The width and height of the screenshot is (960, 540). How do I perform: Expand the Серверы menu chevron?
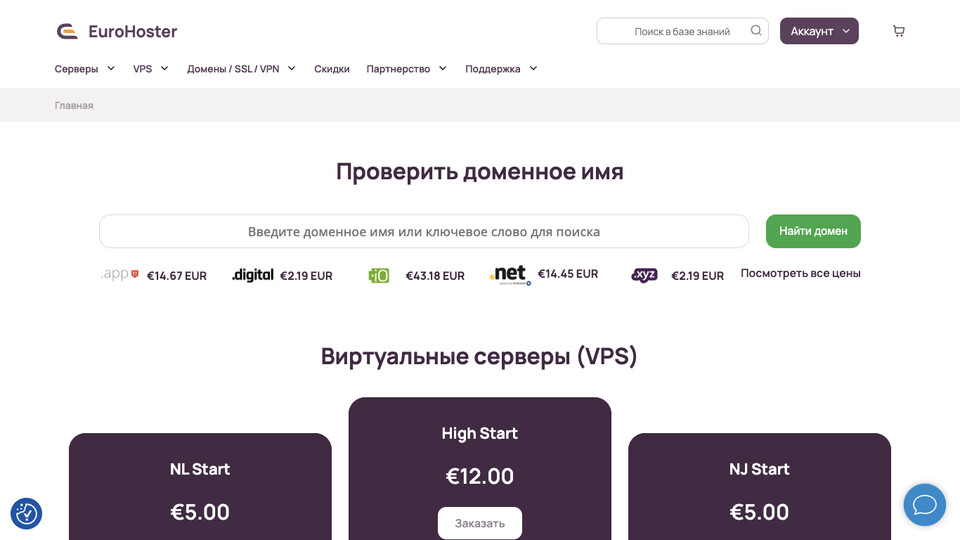(111, 69)
